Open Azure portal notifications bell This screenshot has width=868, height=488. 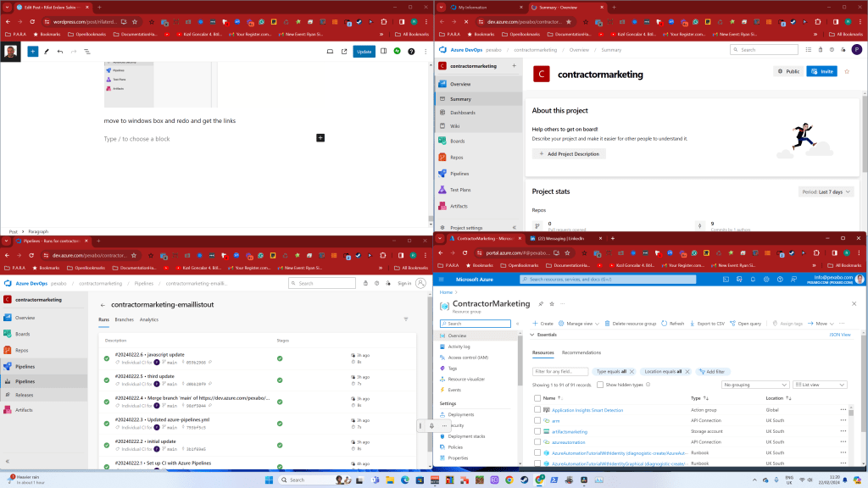[753, 280]
